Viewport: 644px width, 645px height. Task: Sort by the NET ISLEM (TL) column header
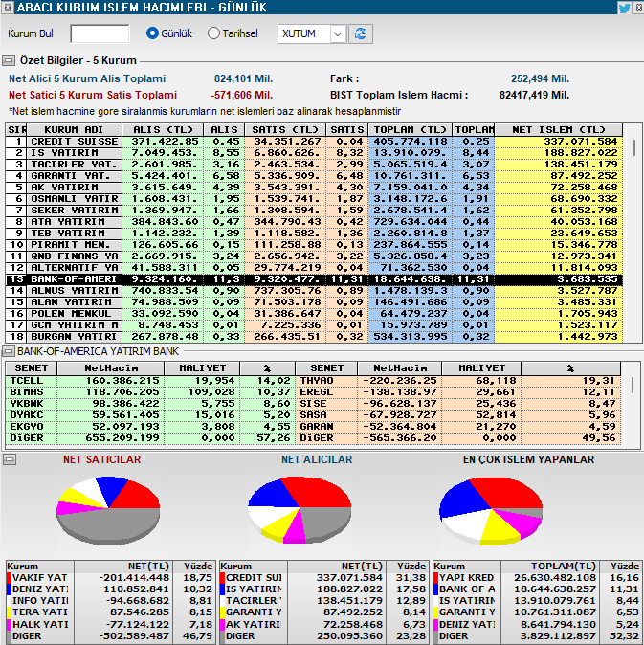pyautogui.click(x=559, y=129)
